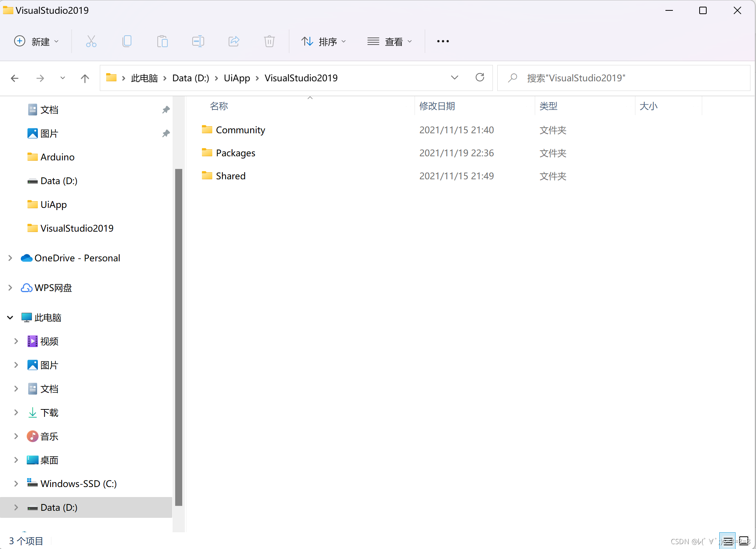This screenshot has width=756, height=549.
Task: Click the Copy icon in toolbar
Action: coord(127,41)
